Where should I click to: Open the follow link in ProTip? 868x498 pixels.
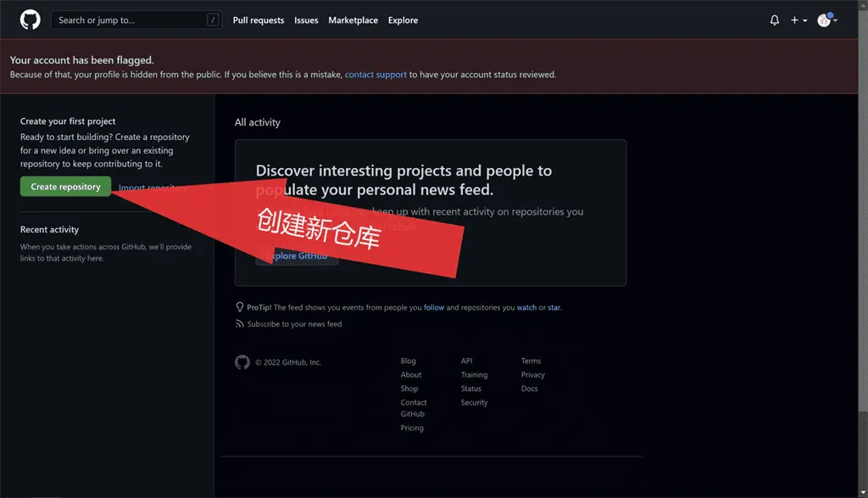434,307
